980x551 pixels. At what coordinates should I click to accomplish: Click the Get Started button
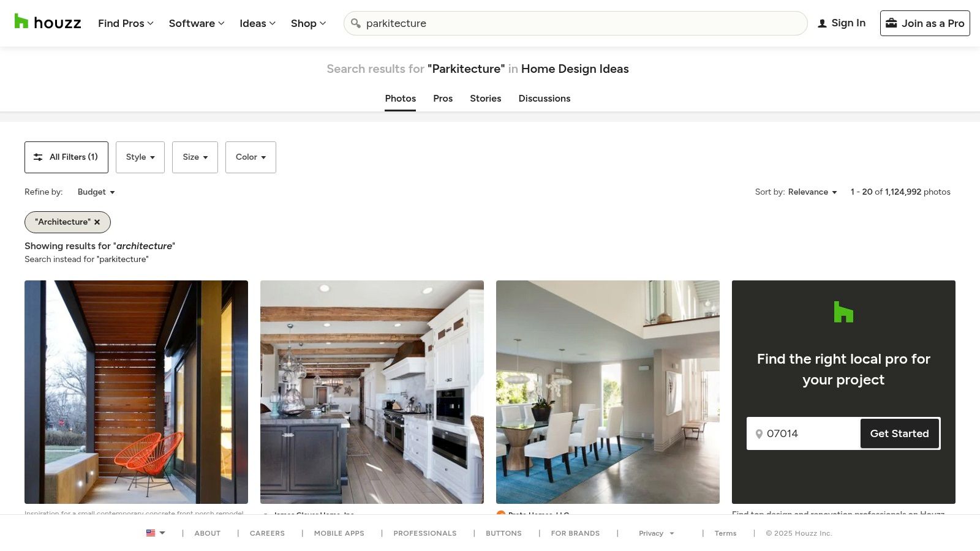899,433
